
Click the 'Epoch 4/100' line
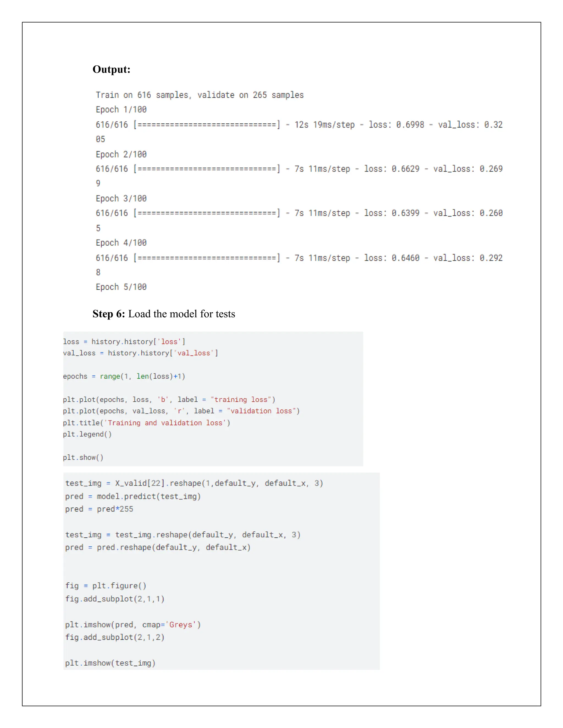coord(121,243)
